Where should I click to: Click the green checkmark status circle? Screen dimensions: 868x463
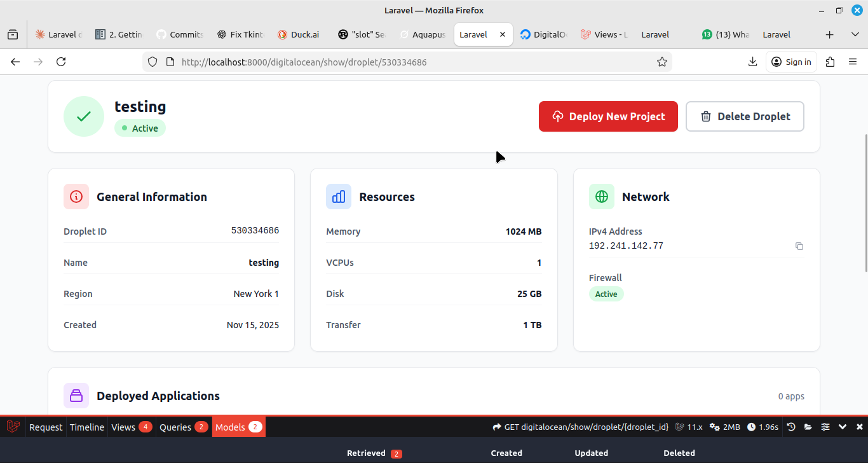coord(83,116)
